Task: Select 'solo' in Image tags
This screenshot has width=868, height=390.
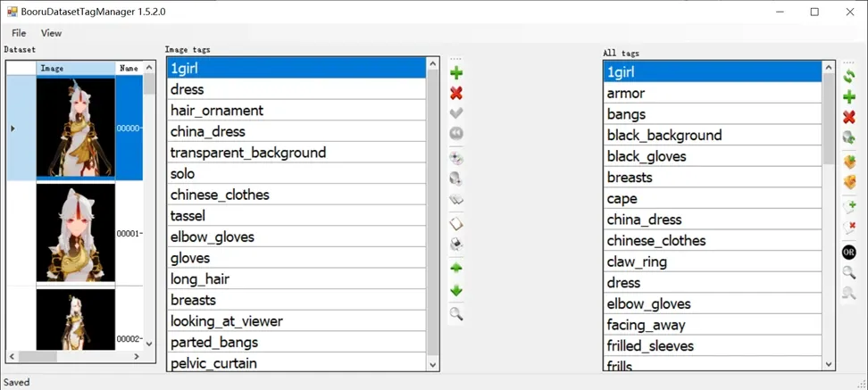Action: tap(296, 174)
